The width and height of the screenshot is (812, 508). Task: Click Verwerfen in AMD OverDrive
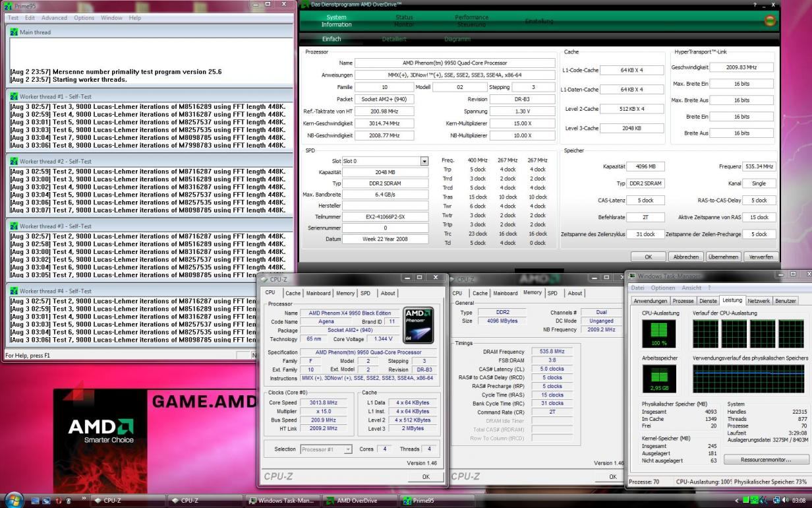click(761, 257)
